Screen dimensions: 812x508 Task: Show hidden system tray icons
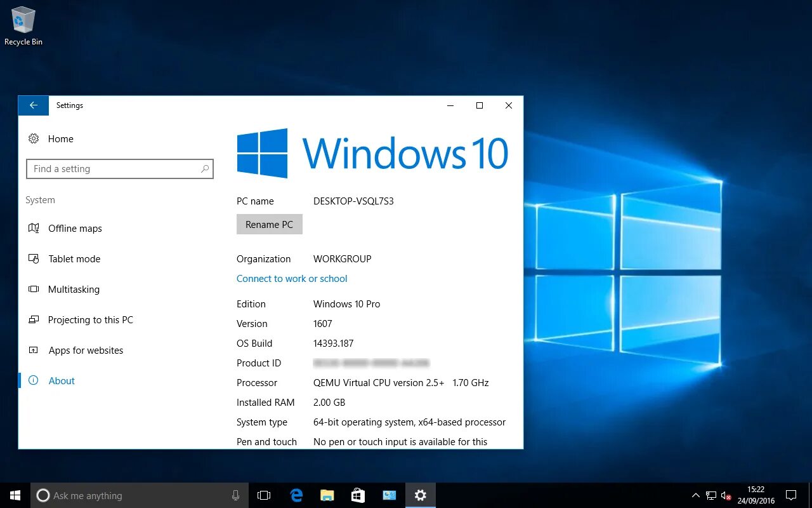click(695, 495)
